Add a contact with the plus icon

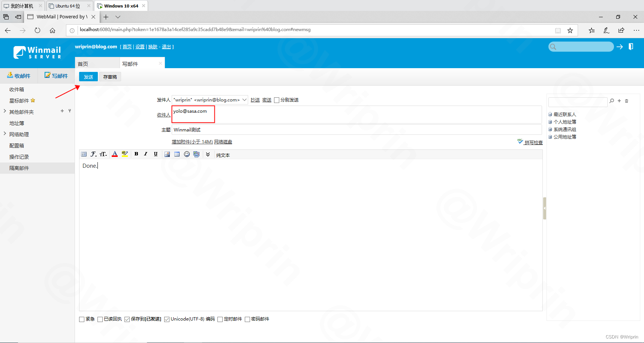tap(619, 101)
